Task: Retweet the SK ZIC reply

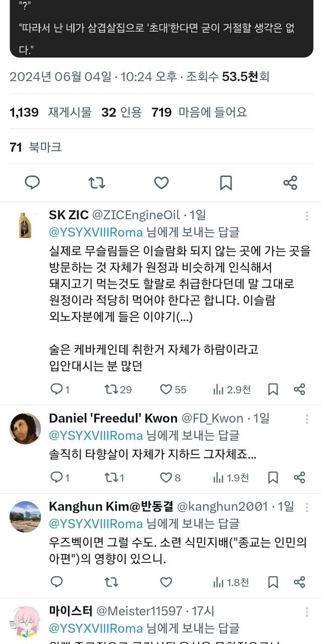Action: click(111, 389)
